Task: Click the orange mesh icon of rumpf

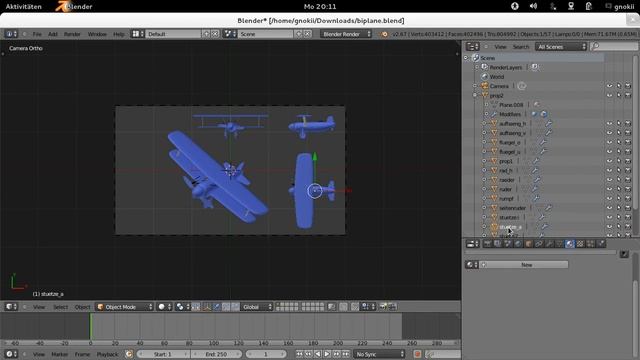Action: click(494, 199)
